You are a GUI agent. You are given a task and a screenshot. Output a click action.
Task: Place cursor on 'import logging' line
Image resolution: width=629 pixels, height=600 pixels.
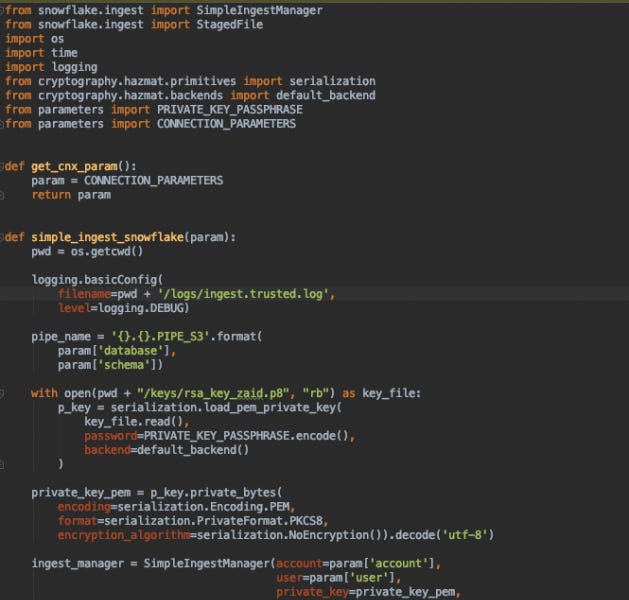tap(51, 67)
